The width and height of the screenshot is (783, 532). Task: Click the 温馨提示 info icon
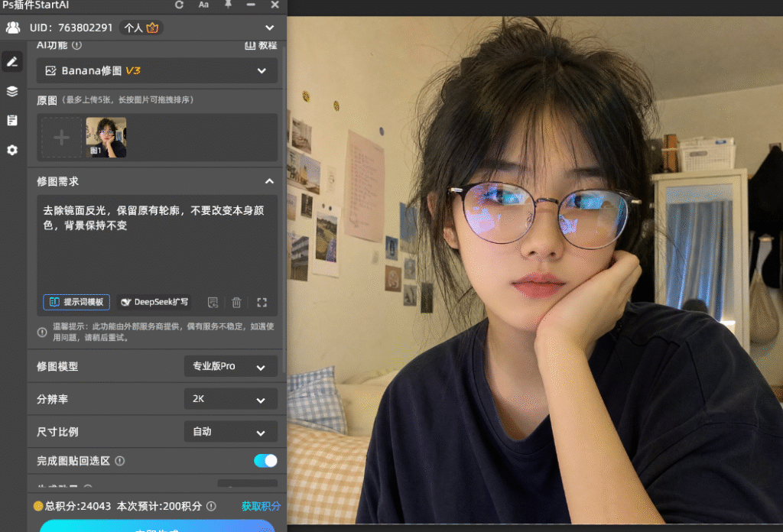tap(43, 332)
